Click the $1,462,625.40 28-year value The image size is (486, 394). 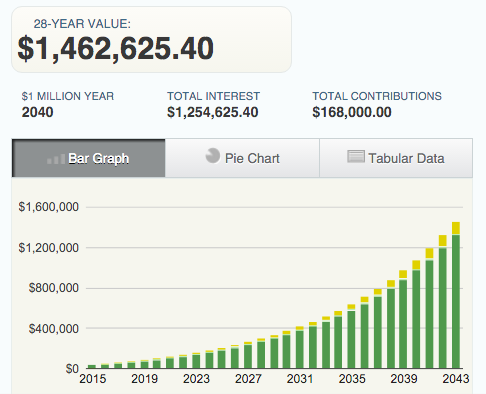[x=115, y=49]
